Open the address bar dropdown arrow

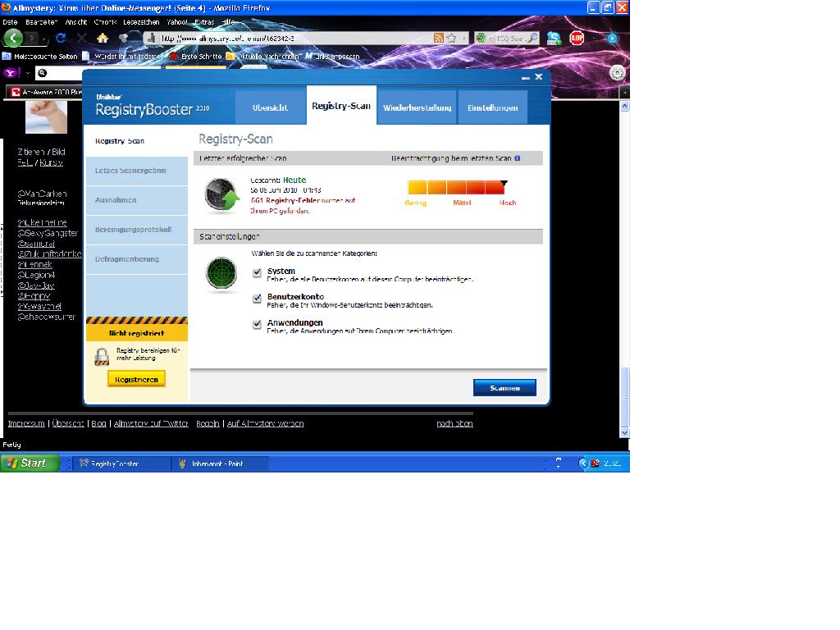tap(464, 38)
